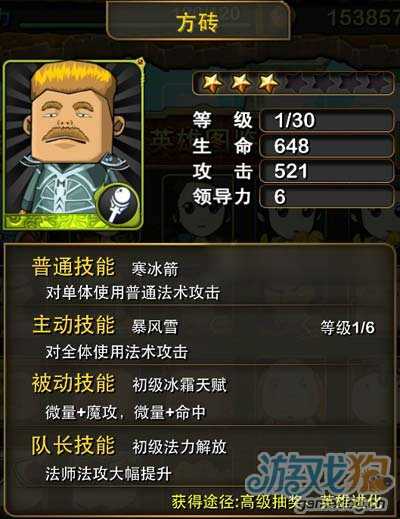Image resolution: width=400 pixels, height=519 pixels.
Task: Open the 普通技能 寒冰箭 skill row
Action: point(198,279)
